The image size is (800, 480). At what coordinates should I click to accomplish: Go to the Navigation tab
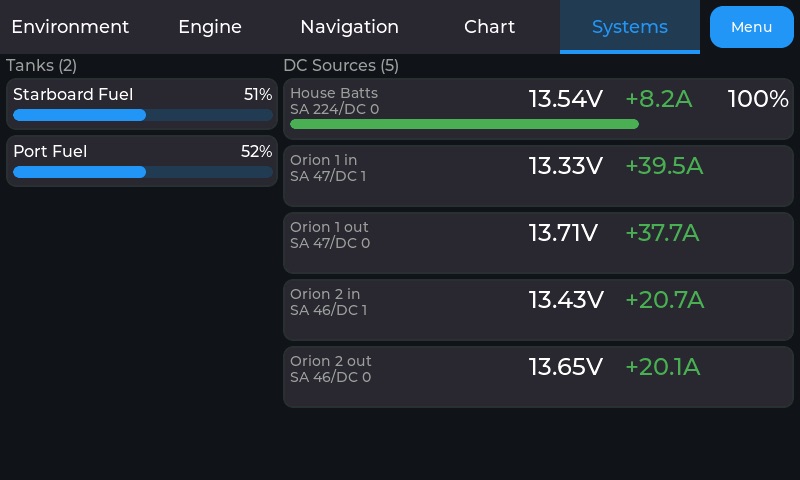349,27
